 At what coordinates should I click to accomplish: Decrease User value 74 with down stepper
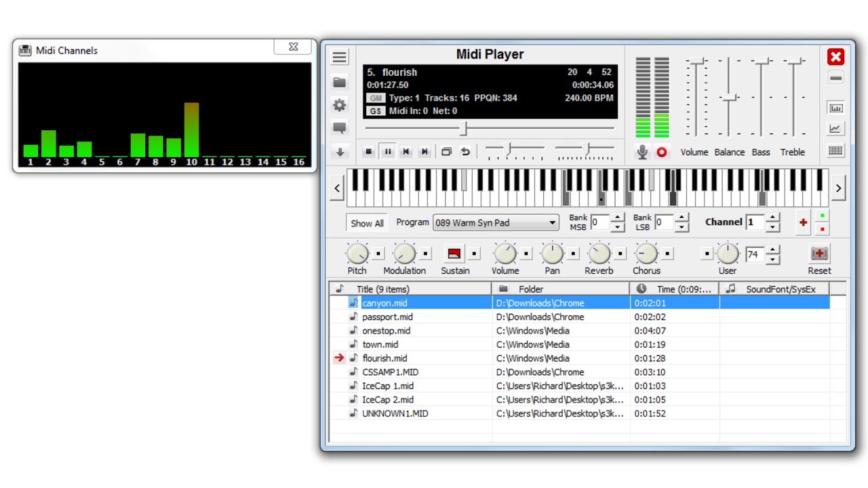pyautogui.click(x=773, y=259)
